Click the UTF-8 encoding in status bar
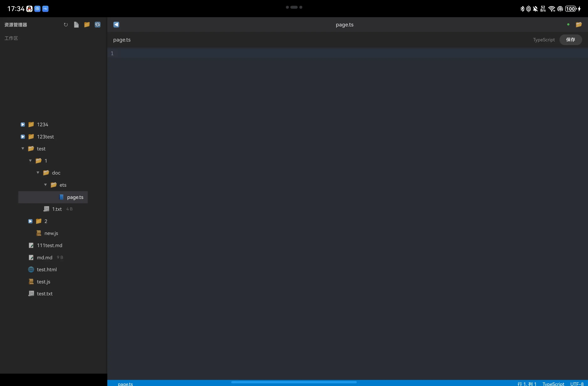This screenshot has height=386, width=588. point(577,384)
